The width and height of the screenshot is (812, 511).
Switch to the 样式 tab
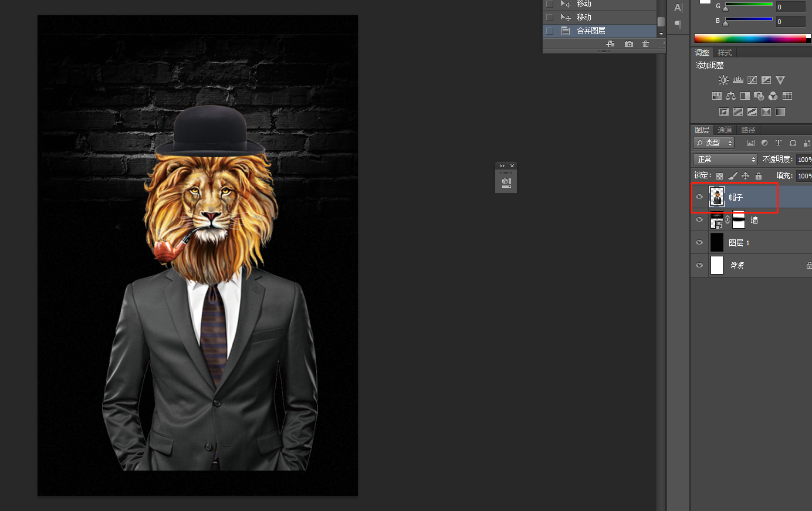pos(725,53)
